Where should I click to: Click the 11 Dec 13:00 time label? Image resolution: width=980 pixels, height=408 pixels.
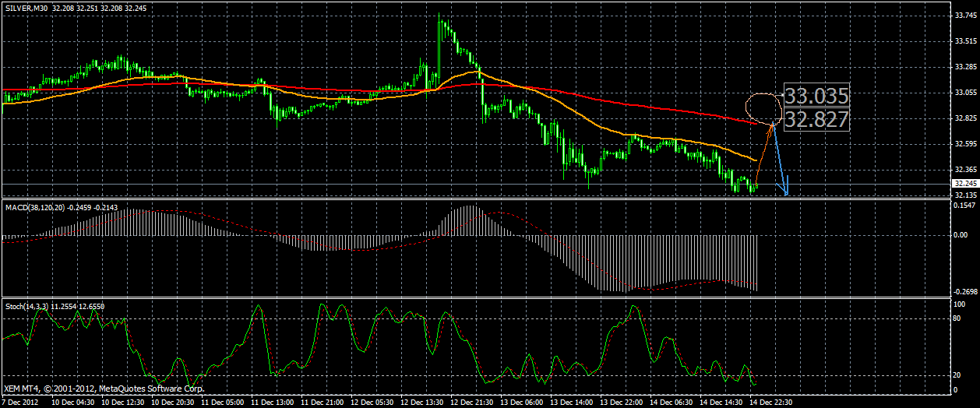[x=273, y=403]
